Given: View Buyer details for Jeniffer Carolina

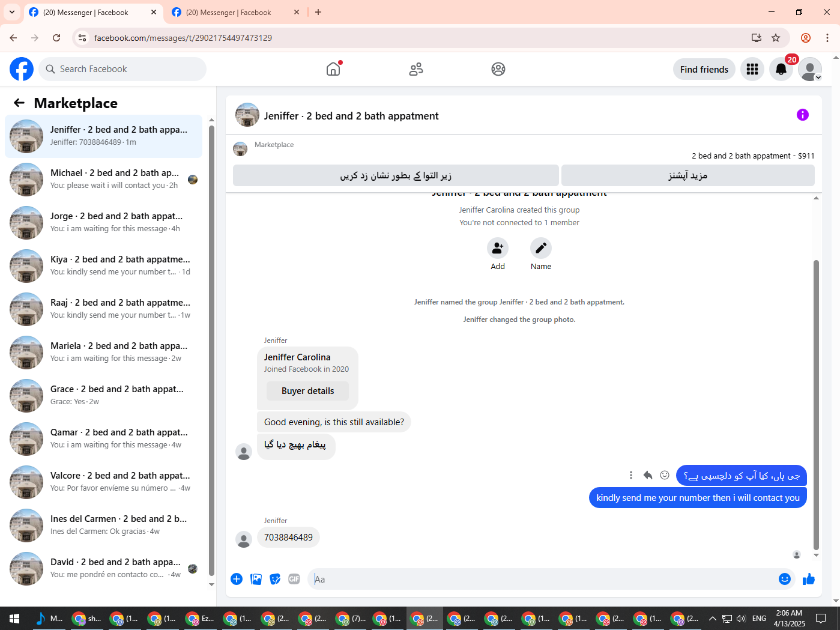Looking at the screenshot, I should [308, 391].
